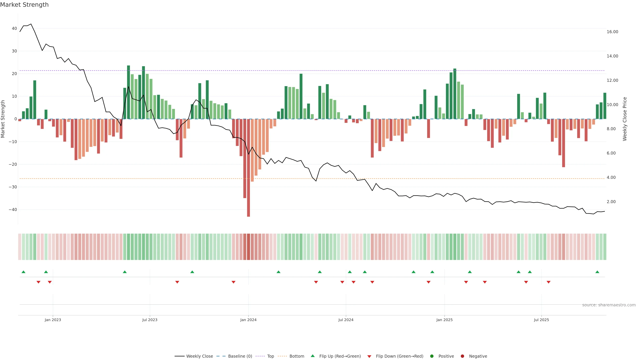The height and width of the screenshot is (362, 644).
Task: Click the last red flip-down triangle marker
Action: (x=549, y=282)
